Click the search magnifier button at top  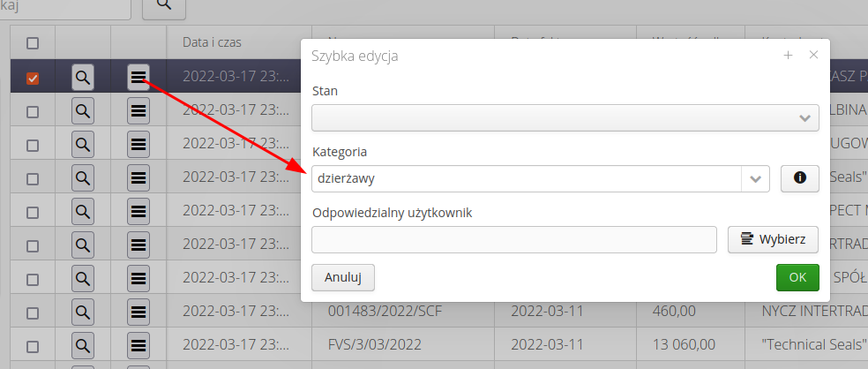[163, 5]
